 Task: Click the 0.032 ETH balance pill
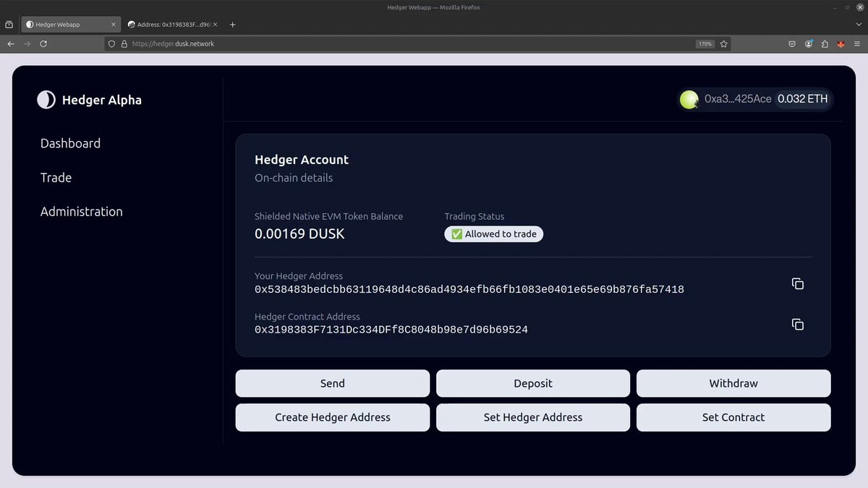(803, 99)
